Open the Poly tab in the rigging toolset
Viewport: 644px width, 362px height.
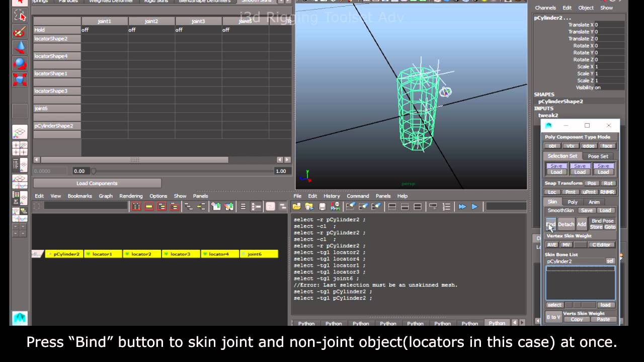573,202
